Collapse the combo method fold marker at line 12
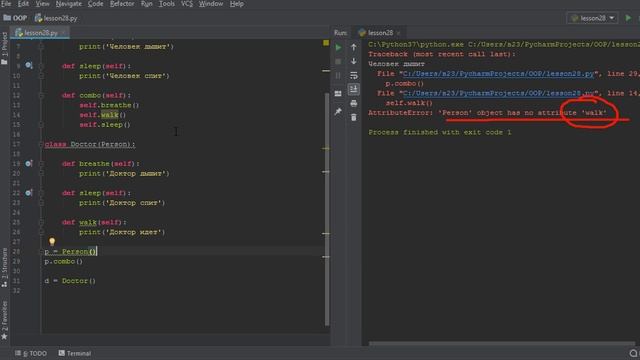Viewport: 640px width, 360px height. tap(41, 95)
